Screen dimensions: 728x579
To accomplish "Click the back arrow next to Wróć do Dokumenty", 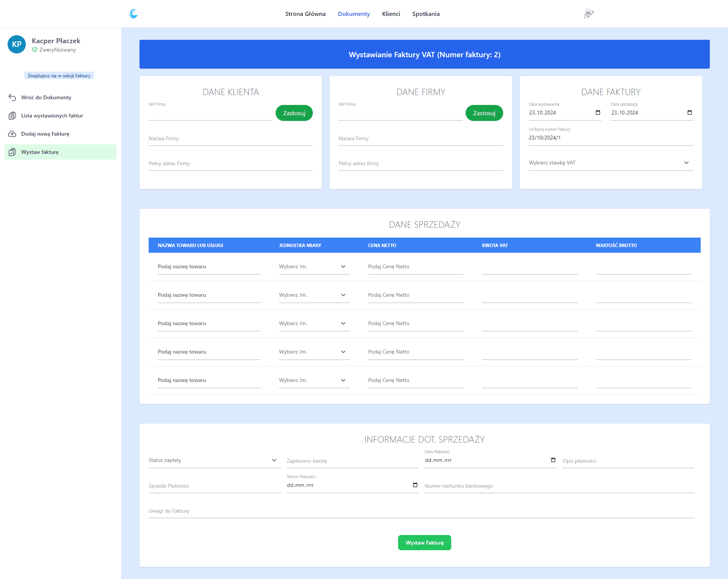I will [12, 97].
